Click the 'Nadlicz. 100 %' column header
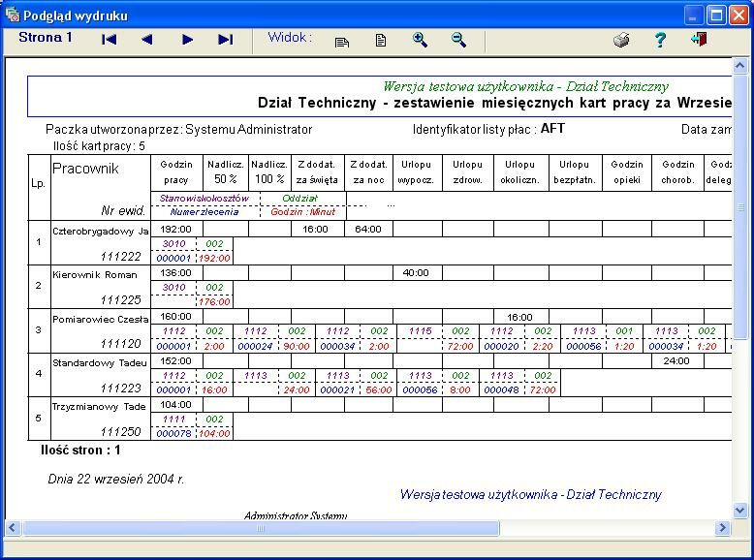 coord(269,172)
